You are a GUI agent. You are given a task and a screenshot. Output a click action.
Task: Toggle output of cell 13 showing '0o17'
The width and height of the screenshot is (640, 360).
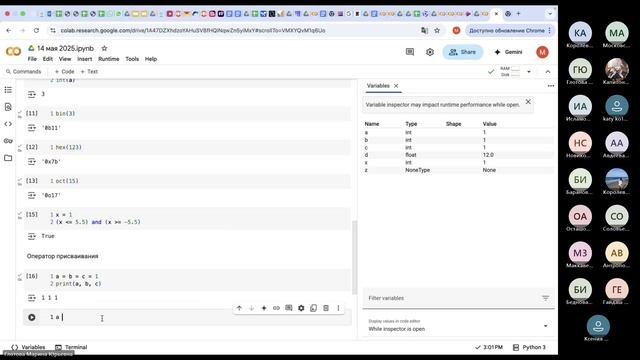pos(32,196)
